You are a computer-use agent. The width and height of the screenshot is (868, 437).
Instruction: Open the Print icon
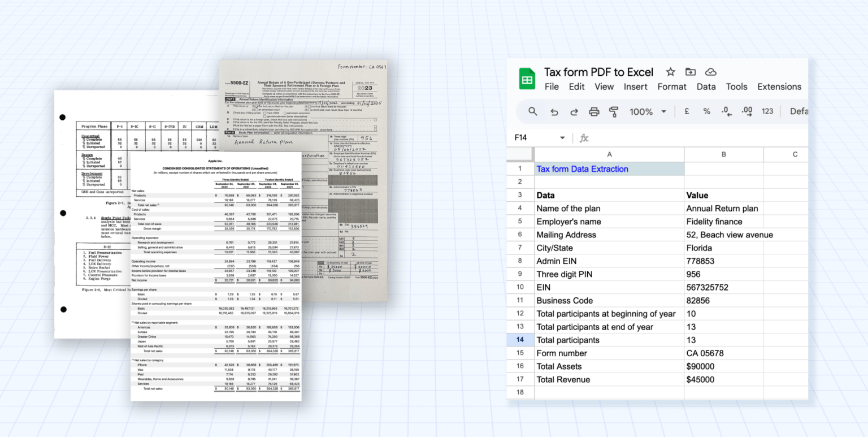(594, 111)
